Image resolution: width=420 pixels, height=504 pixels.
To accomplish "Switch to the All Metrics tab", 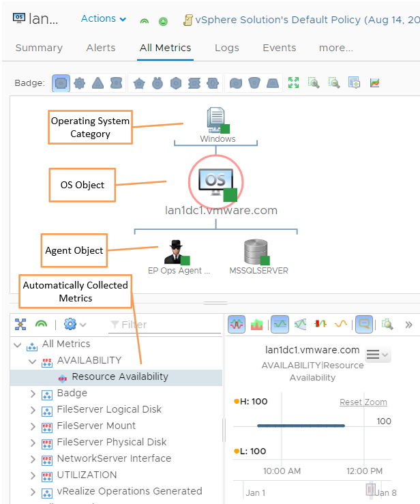I will (x=165, y=48).
